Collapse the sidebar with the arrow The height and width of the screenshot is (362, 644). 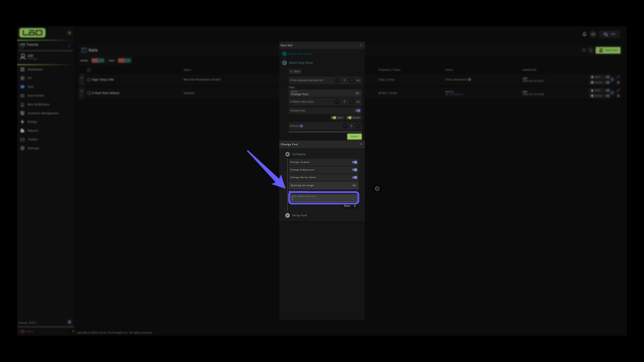[x=73, y=331]
